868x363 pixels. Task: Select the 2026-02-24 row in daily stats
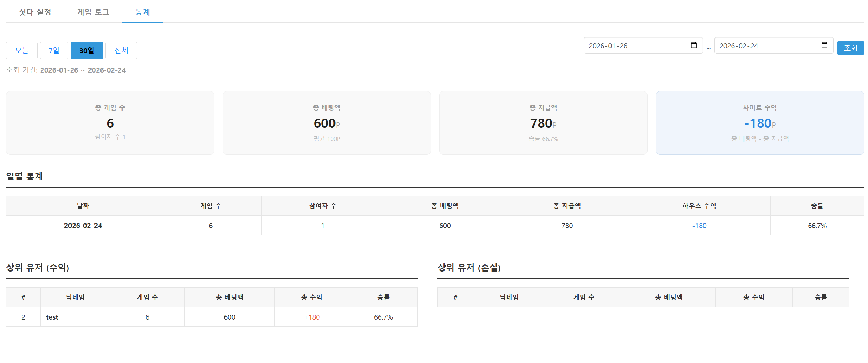(83, 225)
